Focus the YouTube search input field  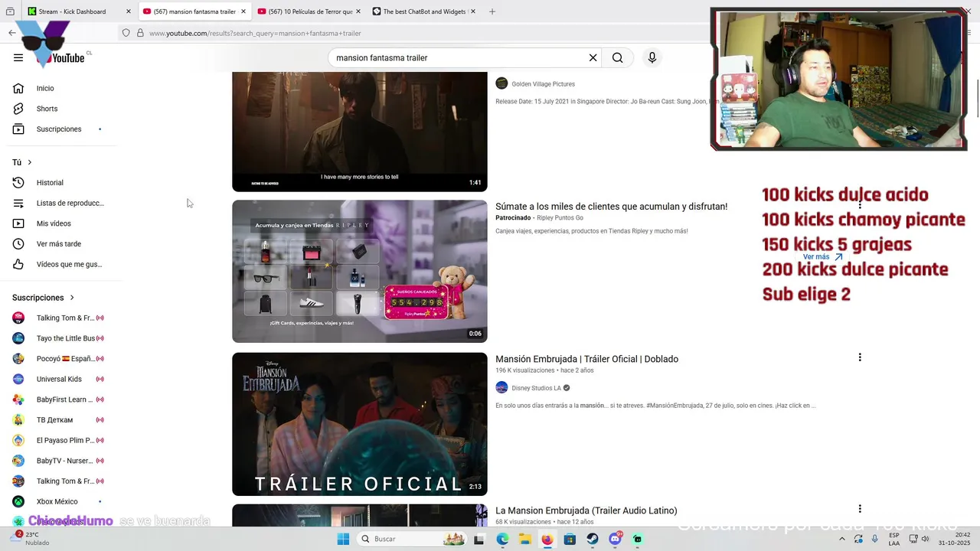tap(458, 57)
